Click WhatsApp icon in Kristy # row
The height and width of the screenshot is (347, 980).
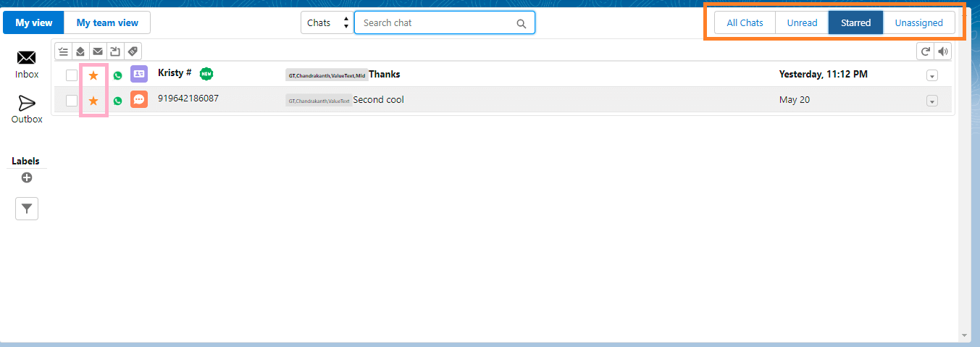[x=117, y=75]
